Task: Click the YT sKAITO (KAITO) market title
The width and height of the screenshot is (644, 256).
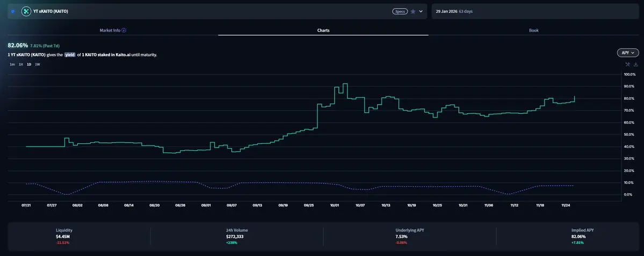Action: tap(50, 11)
